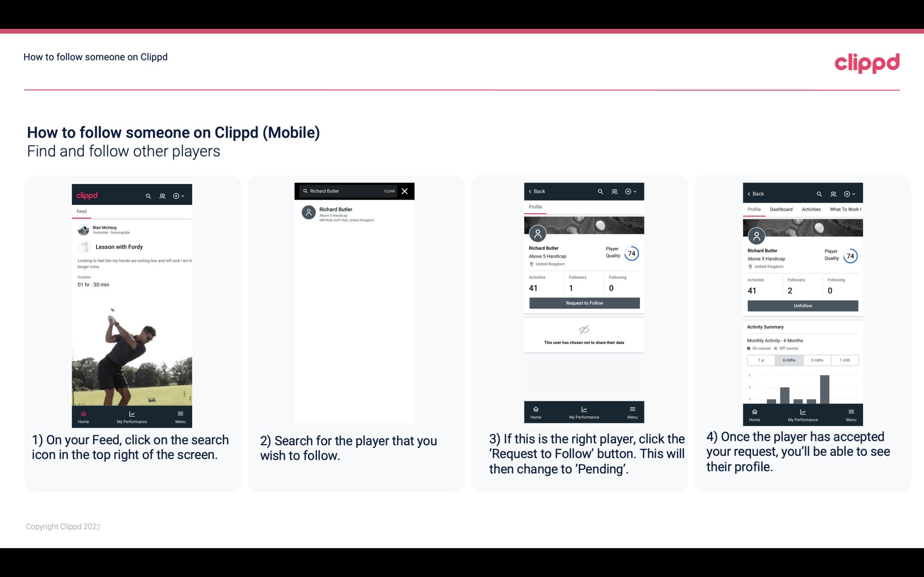
Task: Click the Back arrow on profile screen
Action: click(x=531, y=191)
